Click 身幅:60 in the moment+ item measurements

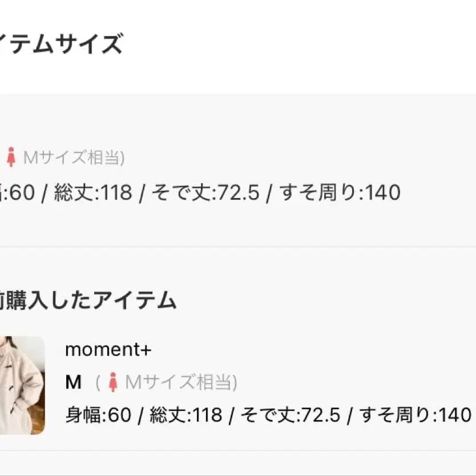[x=98, y=414]
